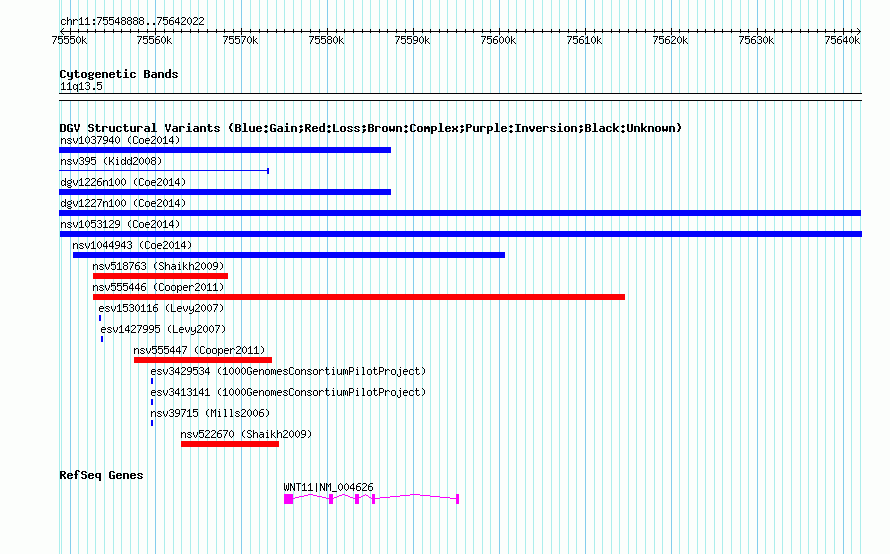Open the nsv395 (Kidd2008) label
Image resolution: width=890 pixels, height=554 pixels.
point(111,161)
